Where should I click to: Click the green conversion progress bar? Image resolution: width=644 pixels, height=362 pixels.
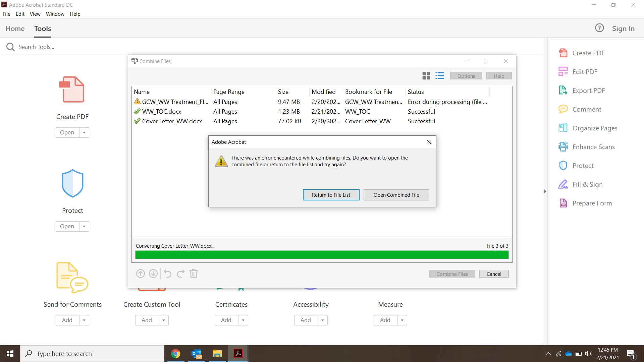click(x=322, y=255)
